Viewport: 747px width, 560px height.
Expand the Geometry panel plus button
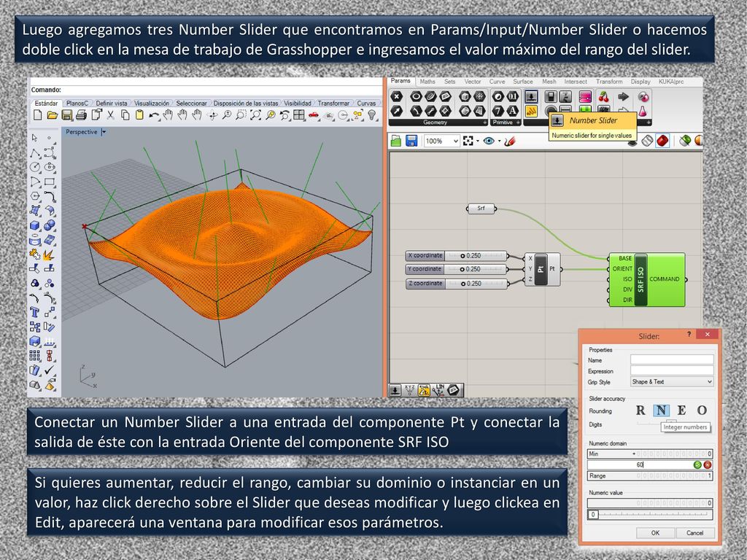(485, 122)
